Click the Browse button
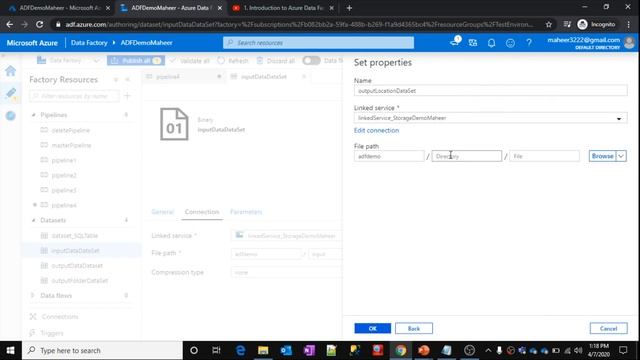The image size is (640, 360). (602, 156)
